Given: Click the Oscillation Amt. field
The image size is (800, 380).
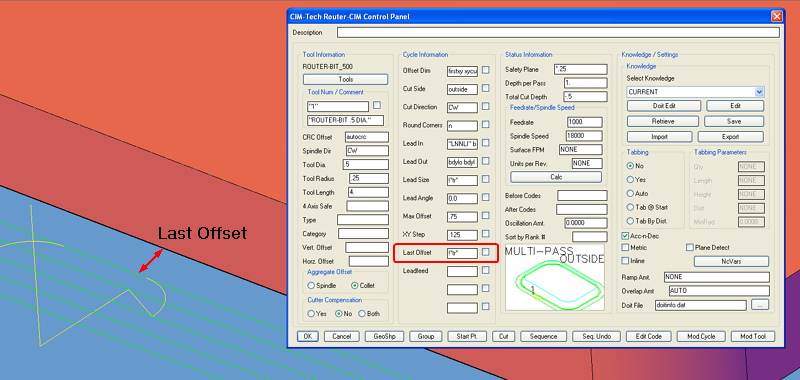Looking at the screenshot, I should (x=586, y=223).
